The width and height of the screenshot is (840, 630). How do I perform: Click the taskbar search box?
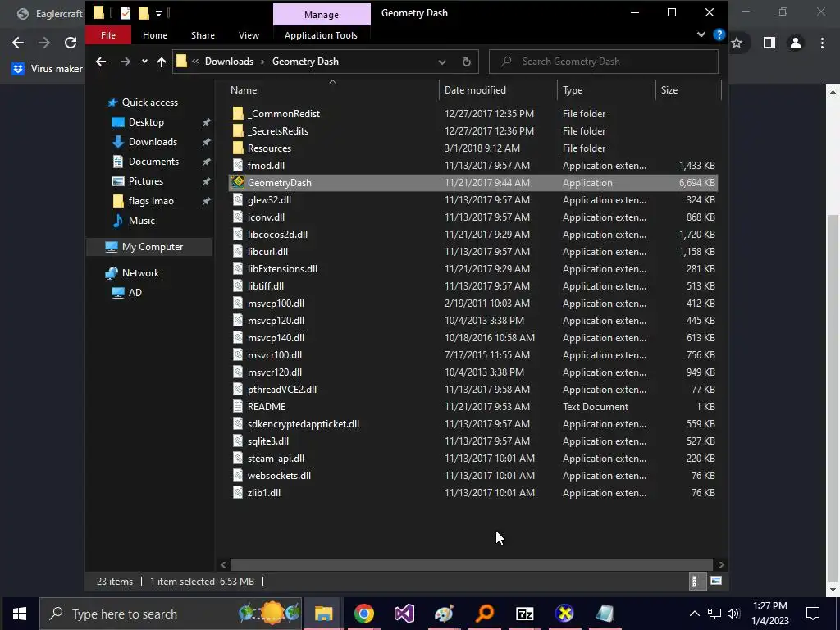pyautogui.click(x=171, y=614)
